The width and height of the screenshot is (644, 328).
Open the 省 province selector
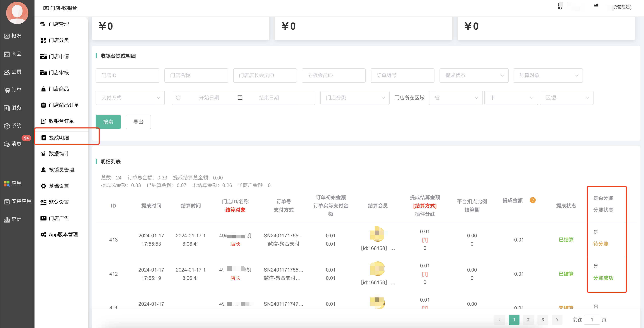point(456,98)
